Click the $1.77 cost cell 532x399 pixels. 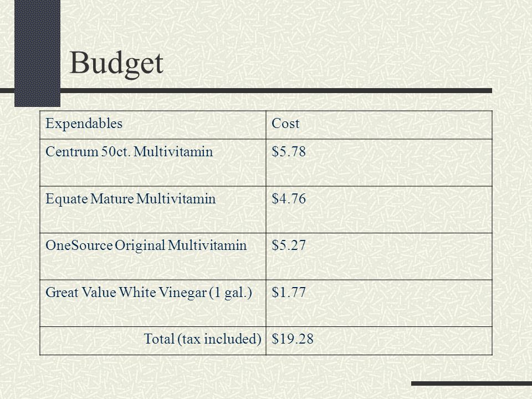[379, 303]
